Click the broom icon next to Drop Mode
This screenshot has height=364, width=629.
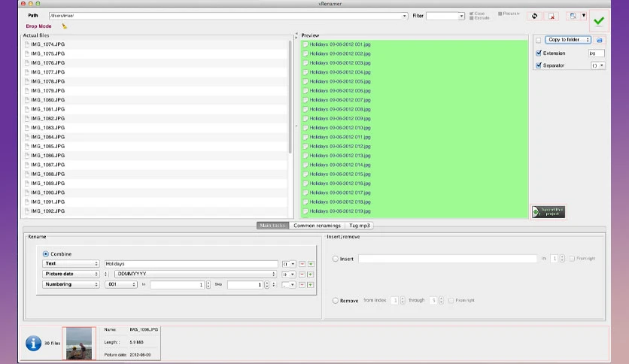[x=64, y=26]
